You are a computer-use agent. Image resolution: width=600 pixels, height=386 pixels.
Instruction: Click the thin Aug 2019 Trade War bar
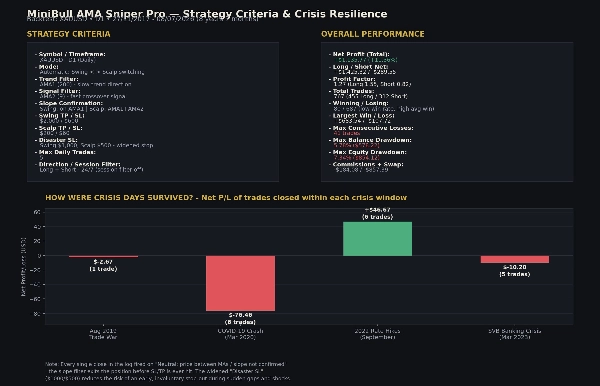point(103,257)
